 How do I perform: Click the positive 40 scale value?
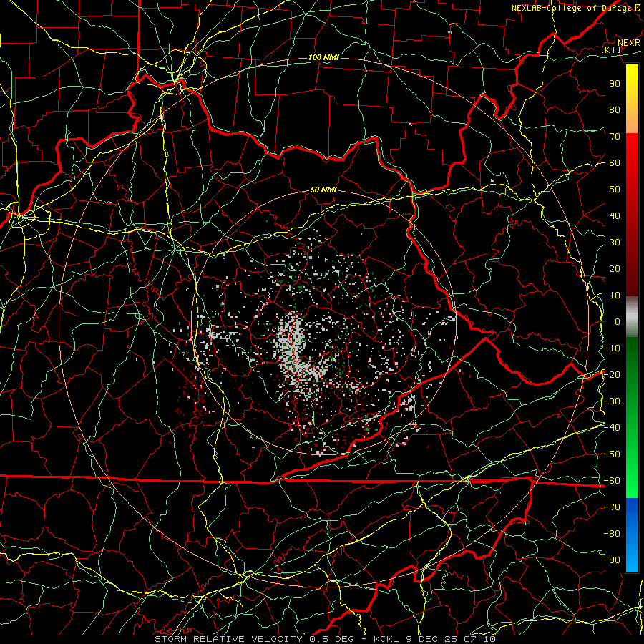coord(615,215)
